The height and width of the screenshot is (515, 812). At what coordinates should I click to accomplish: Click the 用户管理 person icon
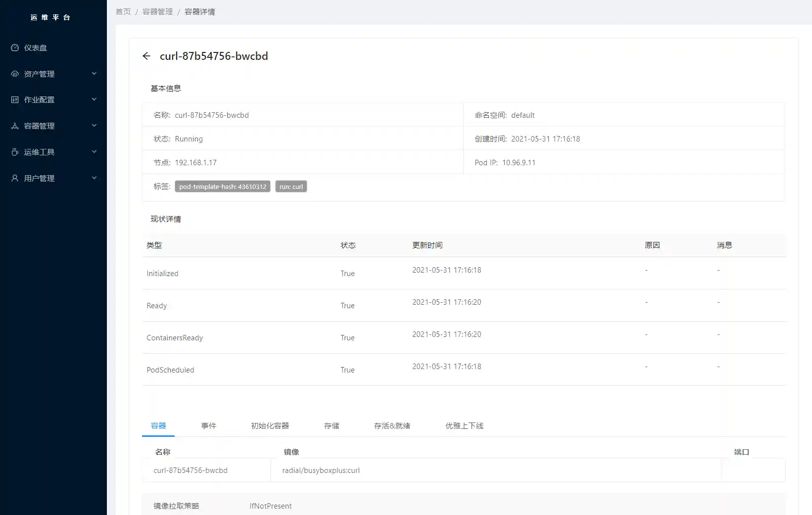[x=15, y=178]
